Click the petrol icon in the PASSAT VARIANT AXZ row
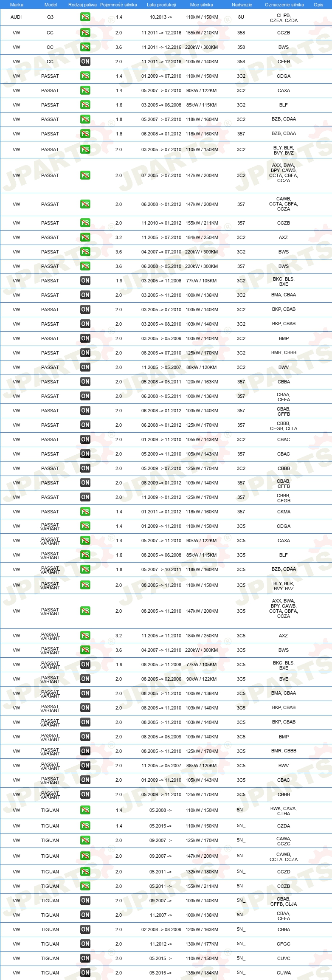332x980 pixels. click(85, 636)
